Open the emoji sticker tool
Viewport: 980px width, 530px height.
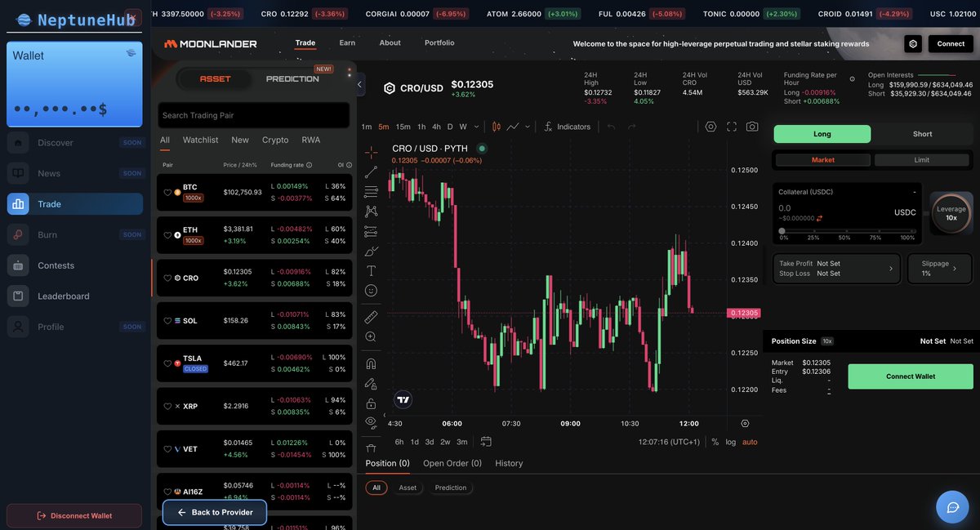coord(371,290)
